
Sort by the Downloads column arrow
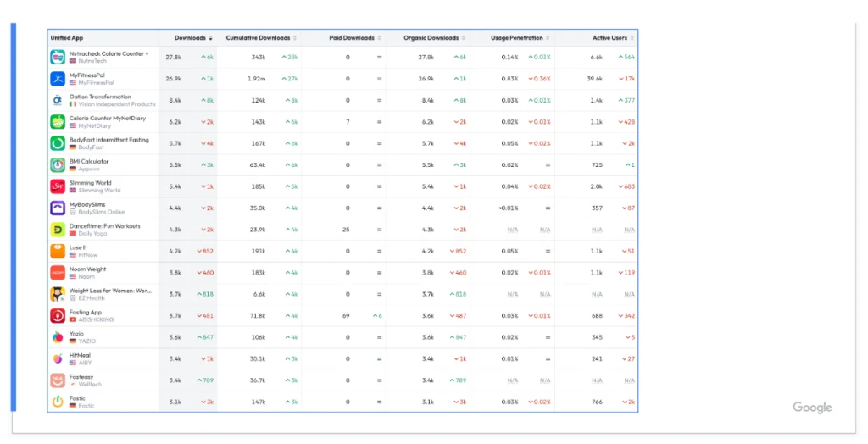[210, 38]
